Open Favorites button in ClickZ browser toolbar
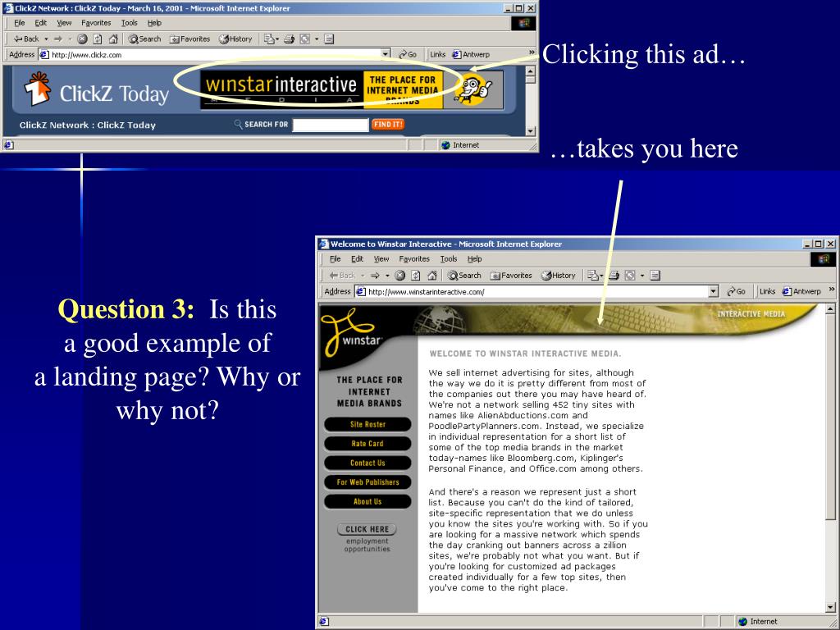Image resolution: width=840 pixels, height=630 pixels. click(x=189, y=39)
